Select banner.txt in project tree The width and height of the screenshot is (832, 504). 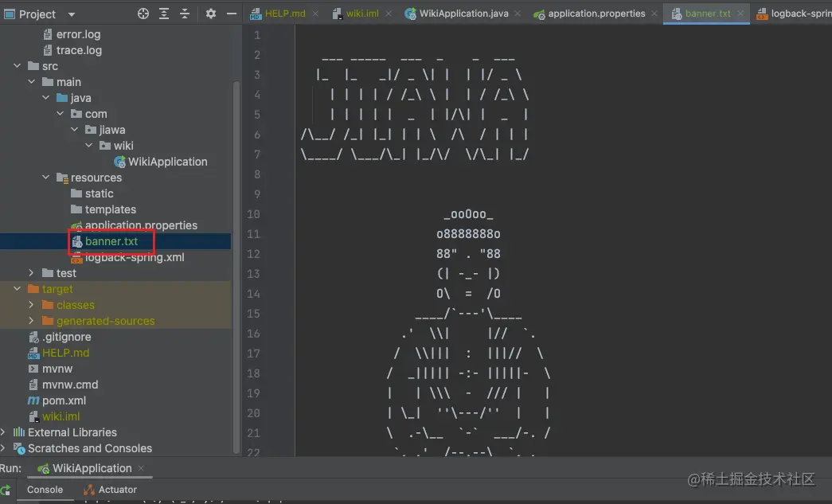tap(111, 241)
